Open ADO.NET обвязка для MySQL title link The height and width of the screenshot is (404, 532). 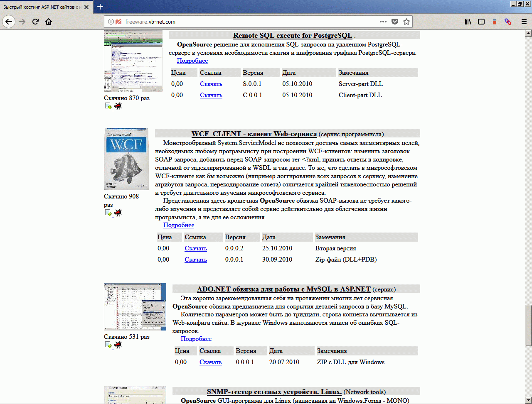(x=284, y=289)
